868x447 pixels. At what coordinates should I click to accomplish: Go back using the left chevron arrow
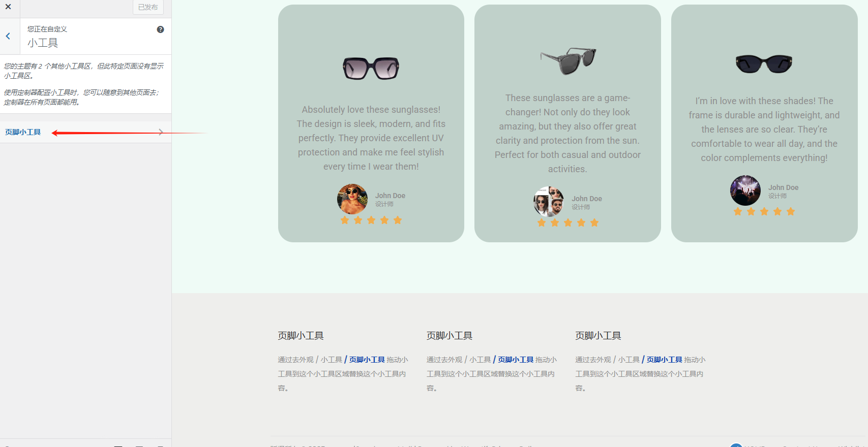(8, 36)
